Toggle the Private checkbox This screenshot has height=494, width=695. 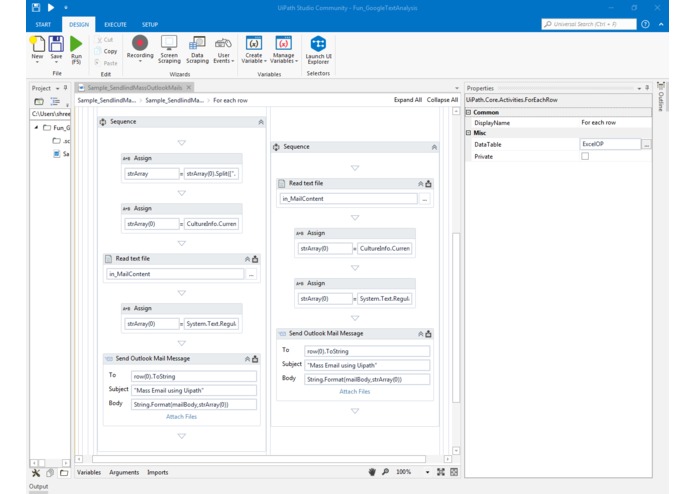(585, 156)
